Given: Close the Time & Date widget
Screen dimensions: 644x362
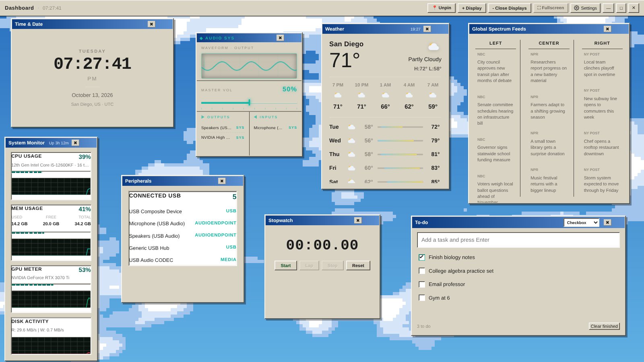Looking at the screenshot, I should pyautogui.click(x=151, y=24).
